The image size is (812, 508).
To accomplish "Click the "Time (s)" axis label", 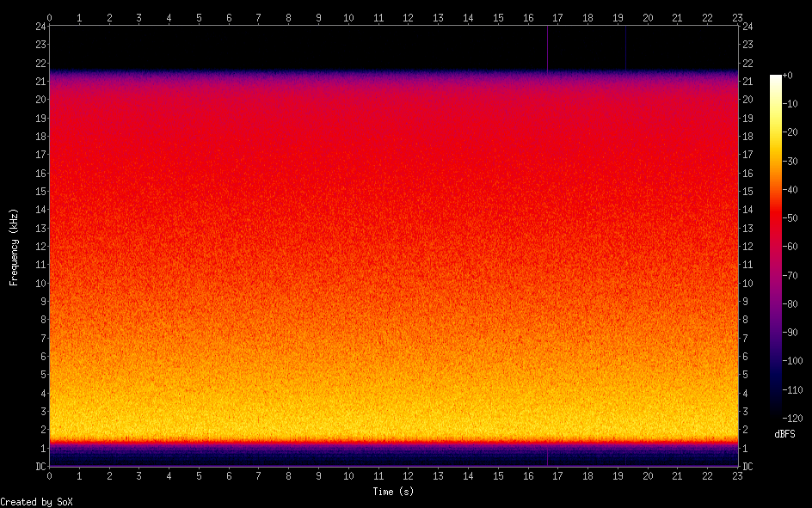I will pyautogui.click(x=393, y=492).
